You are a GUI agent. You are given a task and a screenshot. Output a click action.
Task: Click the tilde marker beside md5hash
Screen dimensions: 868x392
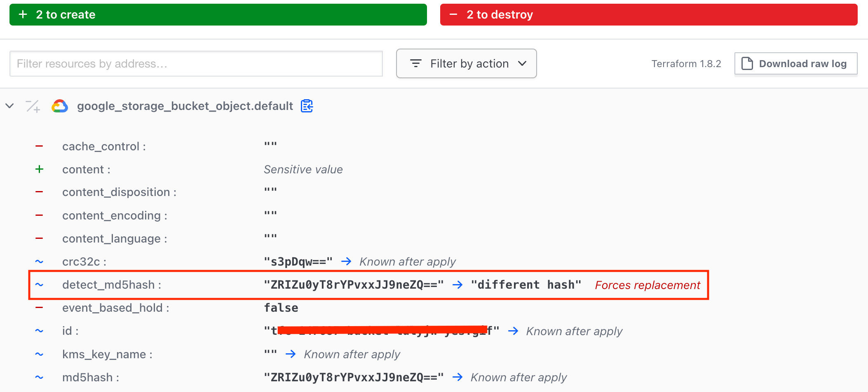(39, 377)
